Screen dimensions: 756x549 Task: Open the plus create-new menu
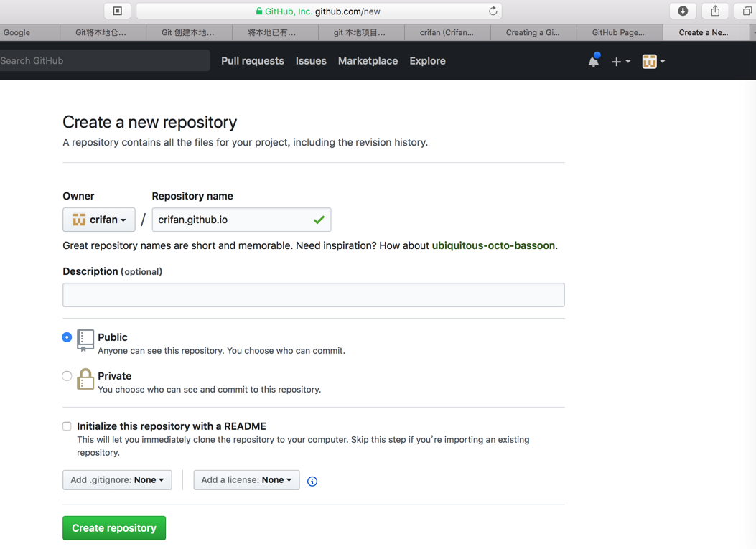620,61
